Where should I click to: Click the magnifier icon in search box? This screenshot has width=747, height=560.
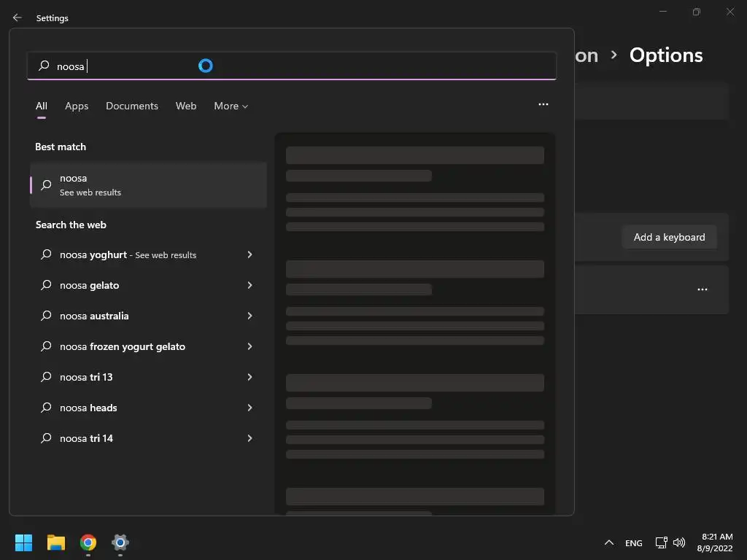point(44,65)
